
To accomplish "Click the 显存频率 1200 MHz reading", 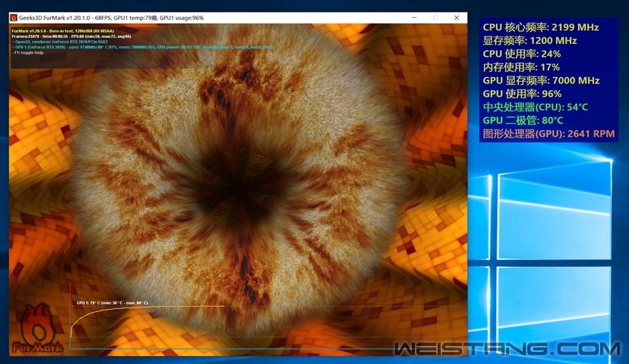I will pyautogui.click(x=529, y=41).
